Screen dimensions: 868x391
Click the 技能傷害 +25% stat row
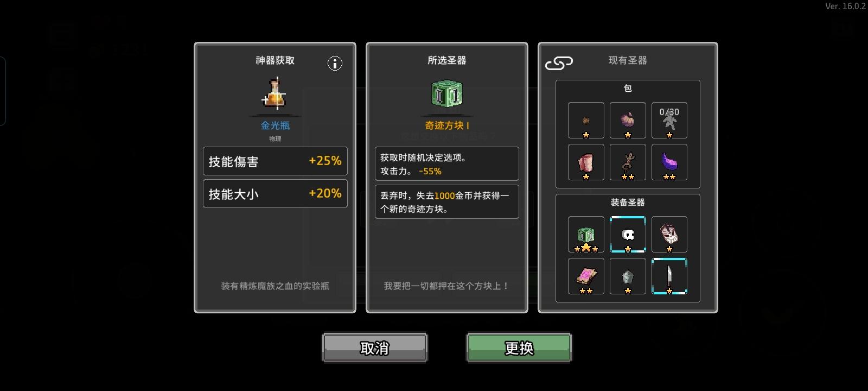[275, 161]
